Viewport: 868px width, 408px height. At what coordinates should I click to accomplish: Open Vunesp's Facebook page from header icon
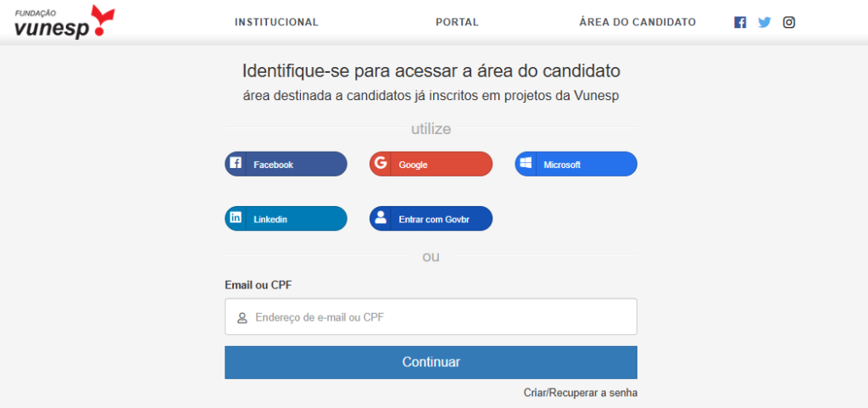tap(740, 23)
